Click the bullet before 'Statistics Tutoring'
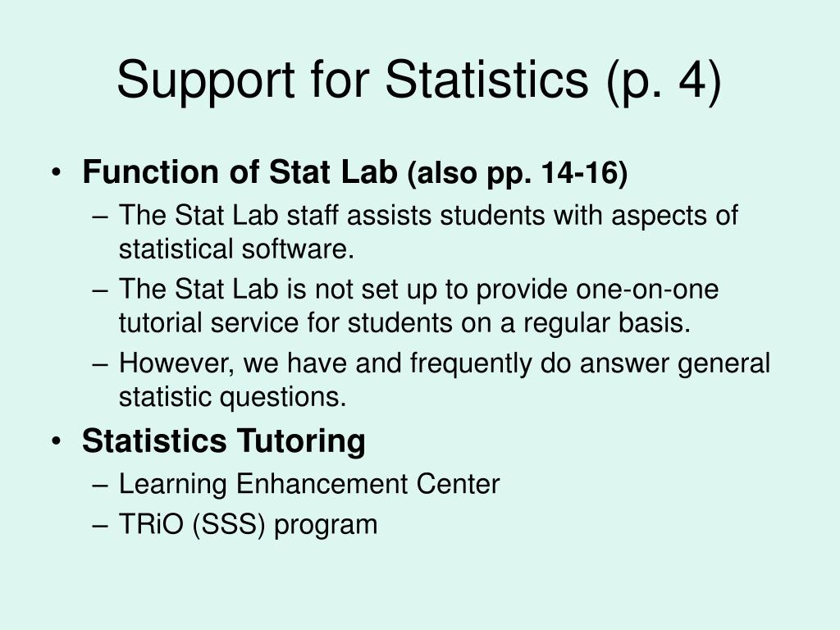840x630 pixels. click(x=57, y=441)
